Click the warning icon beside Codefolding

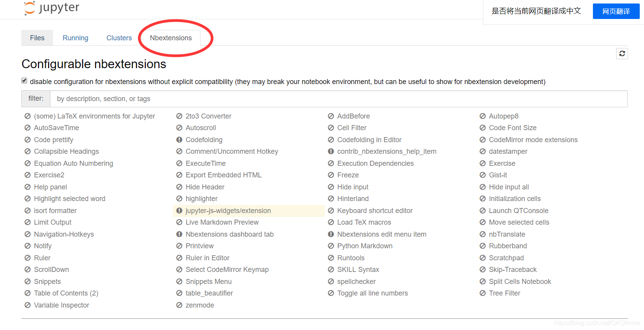[x=179, y=140]
